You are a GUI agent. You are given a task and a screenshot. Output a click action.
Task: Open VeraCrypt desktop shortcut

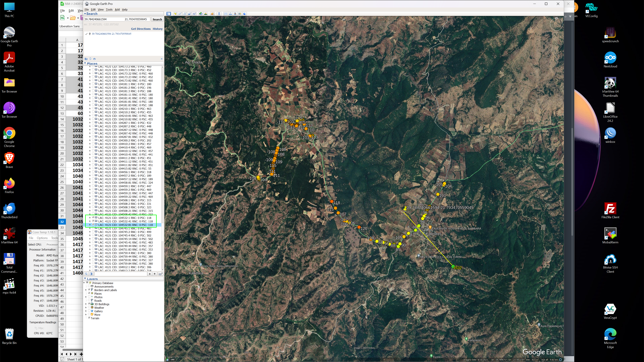(610, 311)
